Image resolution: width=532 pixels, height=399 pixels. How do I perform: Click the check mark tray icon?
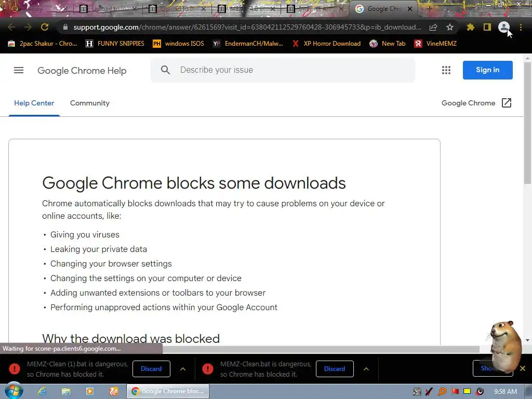pos(429,392)
